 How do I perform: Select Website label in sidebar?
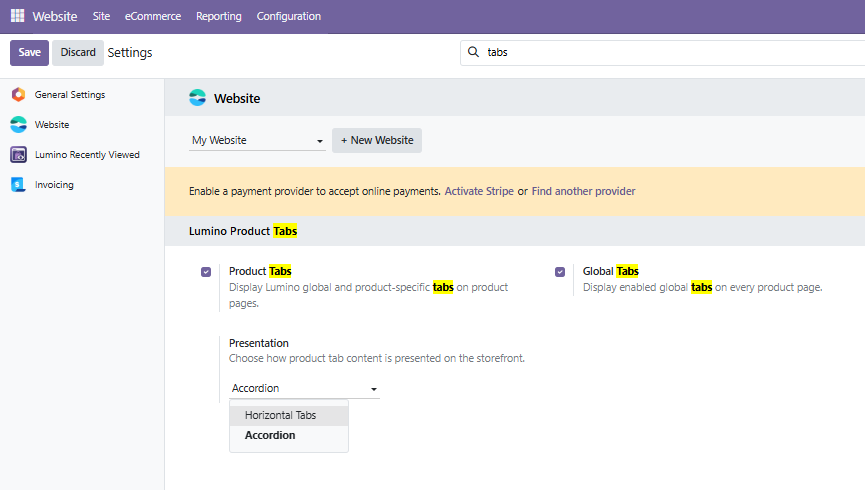52,125
